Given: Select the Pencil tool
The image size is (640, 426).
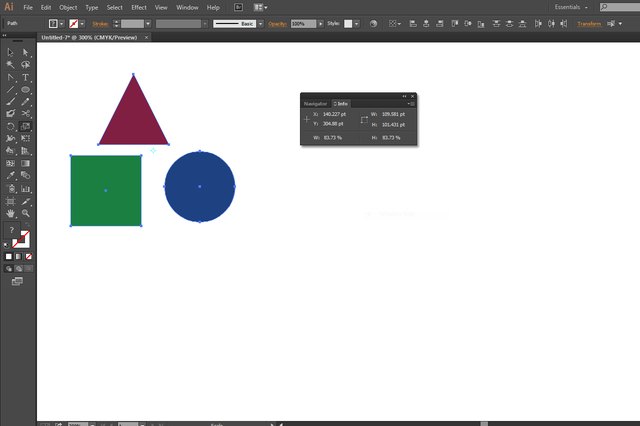Looking at the screenshot, I should [25, 102].
